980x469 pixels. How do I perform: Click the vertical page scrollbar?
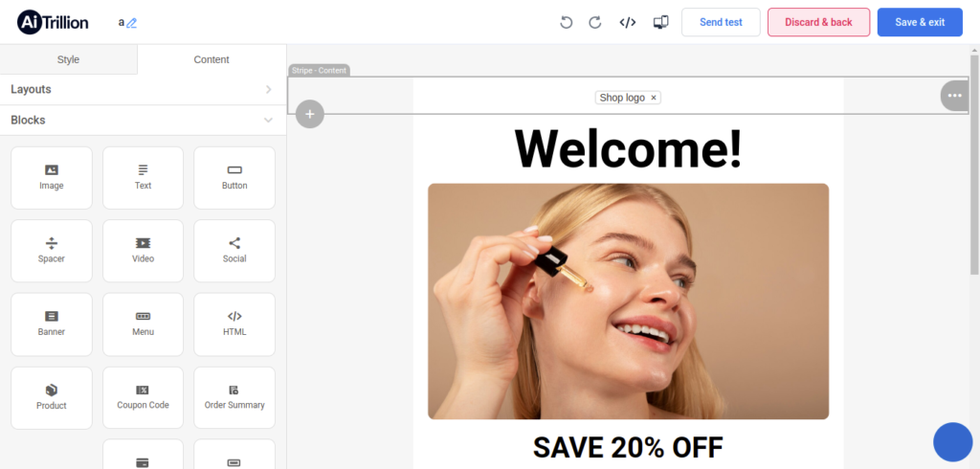tap(974, 165)
